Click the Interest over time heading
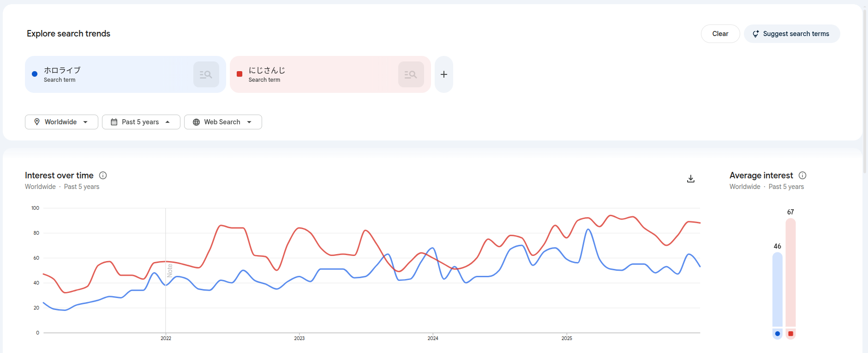Viewport: 868px width, 353px height. coord(59,176)
